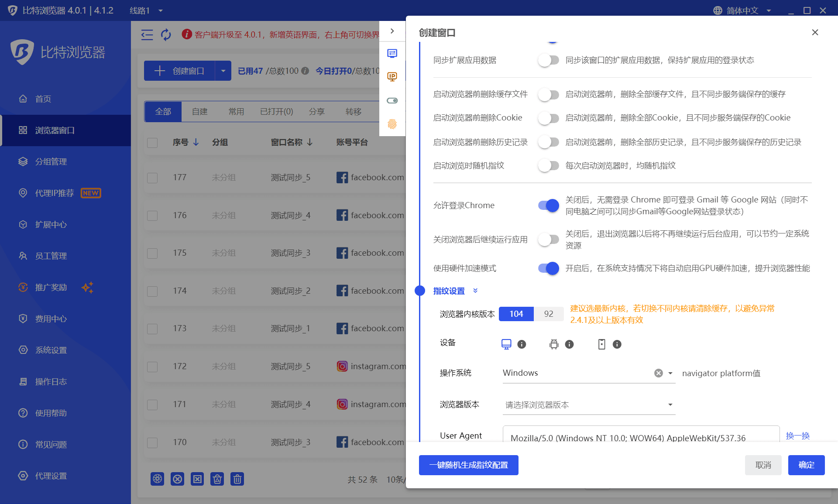Screen dimensions: 838x504
Task: Switch to the 常用 tab
Action: coord(237,111)
